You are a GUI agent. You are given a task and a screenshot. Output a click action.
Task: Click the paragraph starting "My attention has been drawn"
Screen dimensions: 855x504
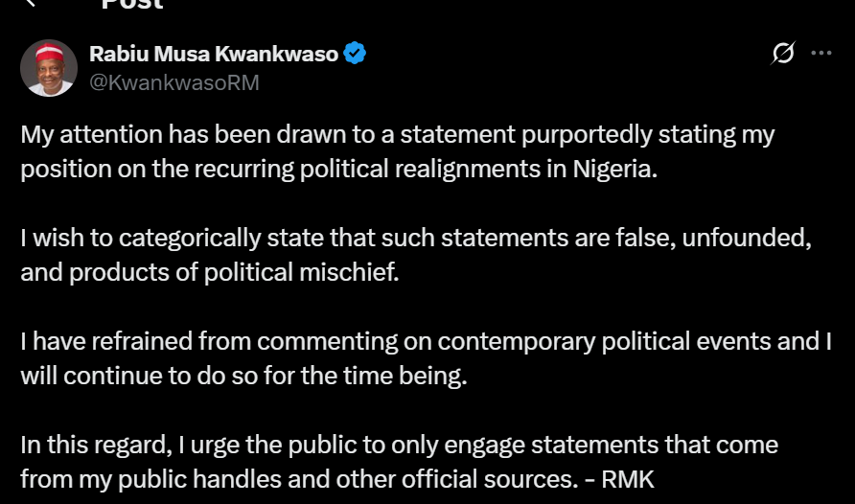tap(397, 151)
